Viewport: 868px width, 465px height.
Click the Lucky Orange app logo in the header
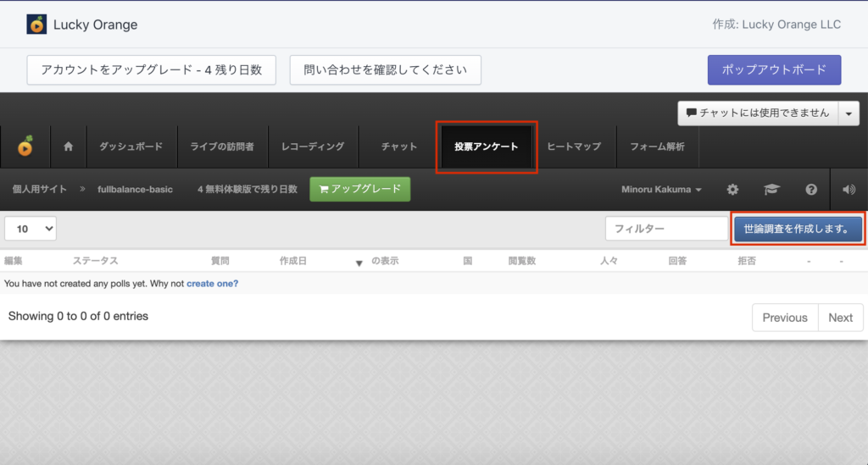click(x=36, y=25)
